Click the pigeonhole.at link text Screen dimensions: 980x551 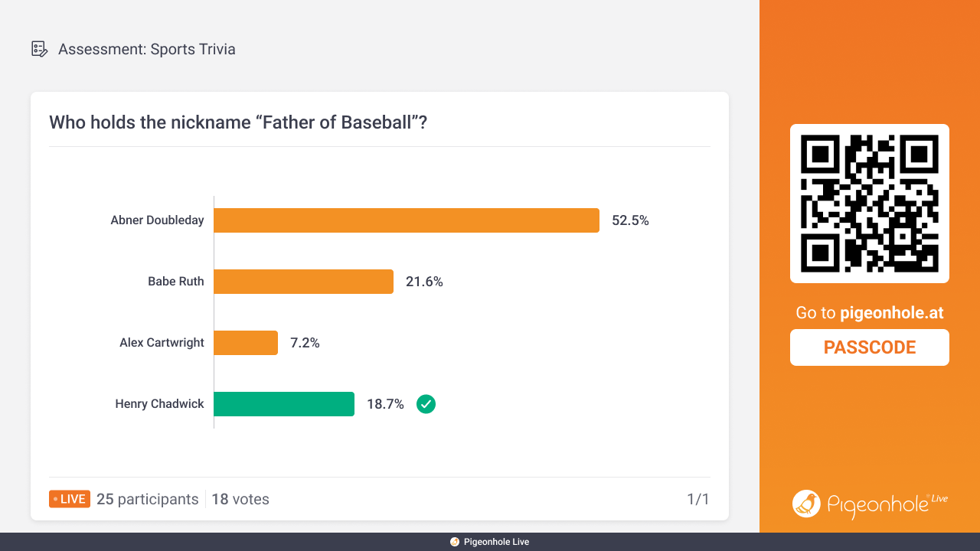tap(892, 312)
